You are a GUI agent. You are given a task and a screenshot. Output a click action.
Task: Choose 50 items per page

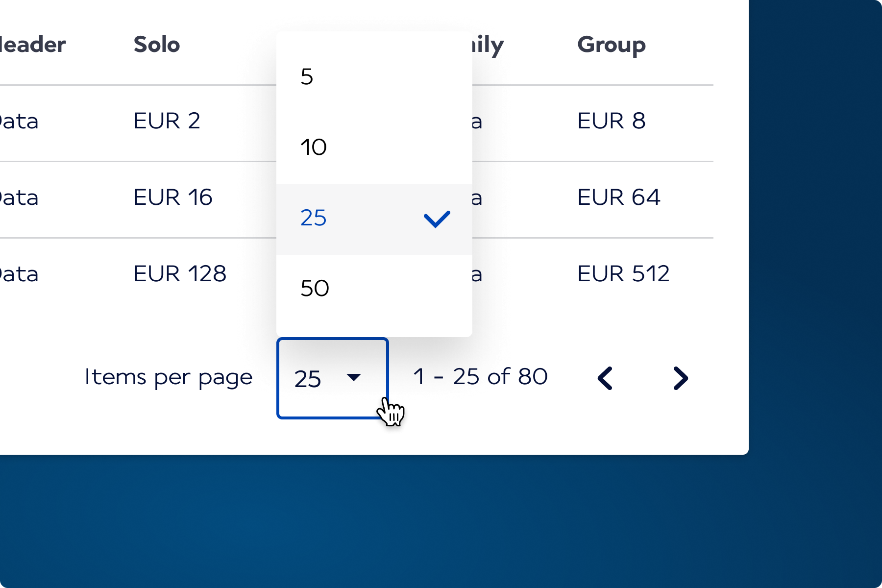[x=374, y=289]
